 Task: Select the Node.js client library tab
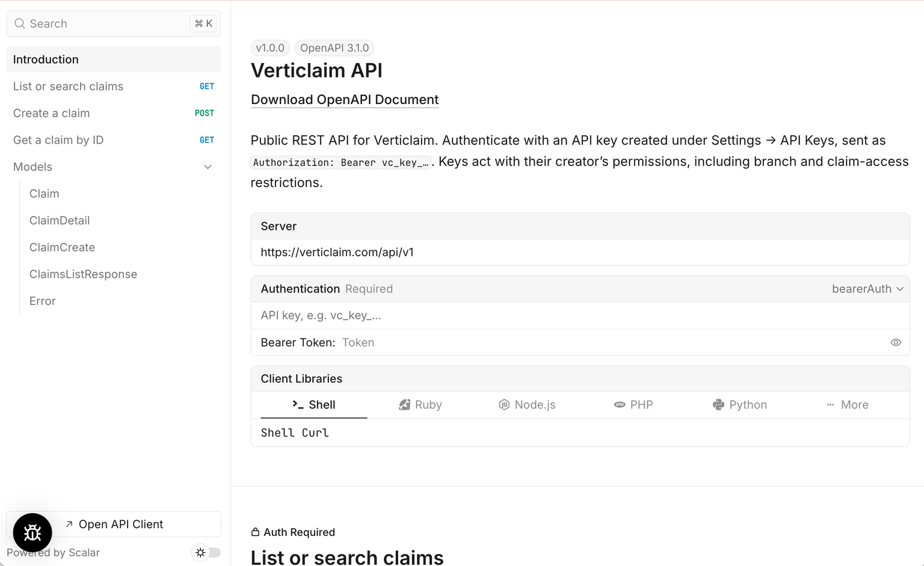coord(527,405)
